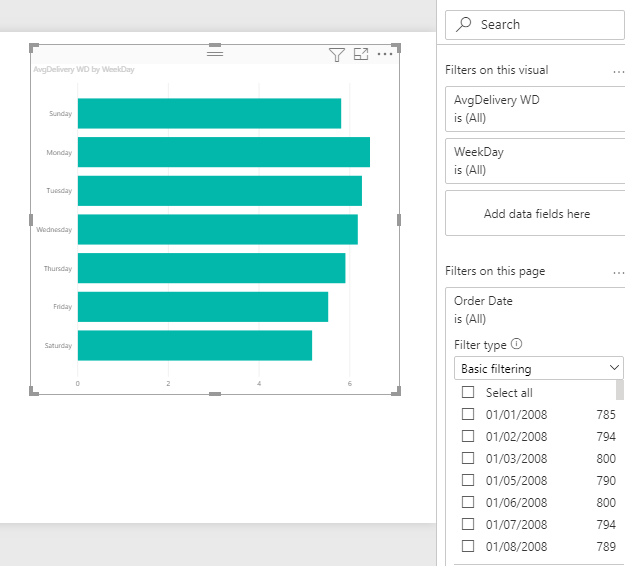Select the Tuesday bar in the chart
Viewport: 625px width, 566px height.
click(220, 191)
